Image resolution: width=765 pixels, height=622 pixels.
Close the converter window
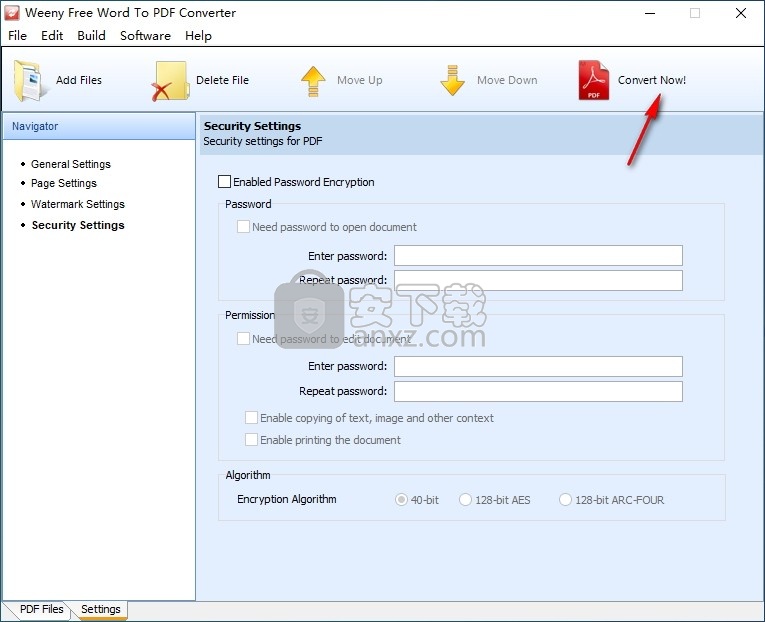[x=741, y=13]
